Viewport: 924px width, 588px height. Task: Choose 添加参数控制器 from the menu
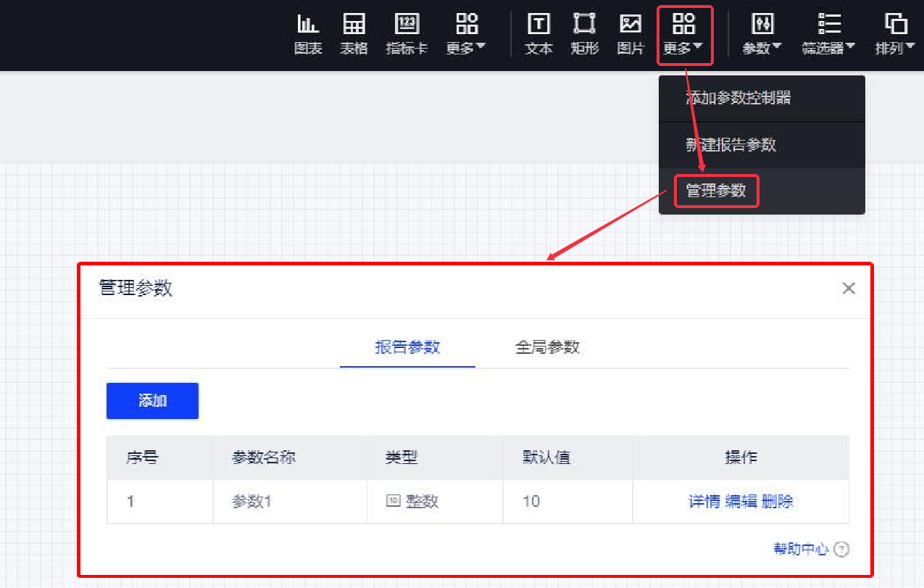click(x=738, y=98)
